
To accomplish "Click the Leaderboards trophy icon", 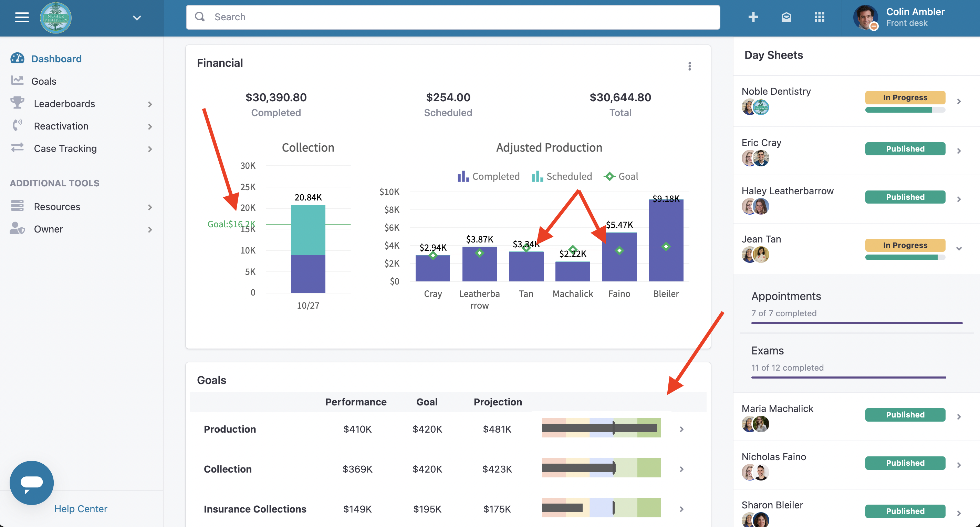I will point(18,103).
